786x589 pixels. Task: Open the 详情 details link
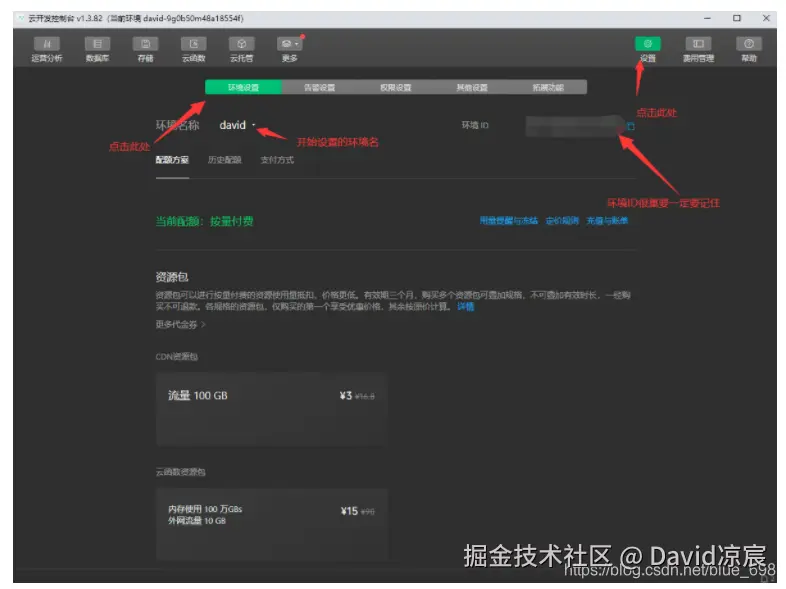click(x=466, y=306)
